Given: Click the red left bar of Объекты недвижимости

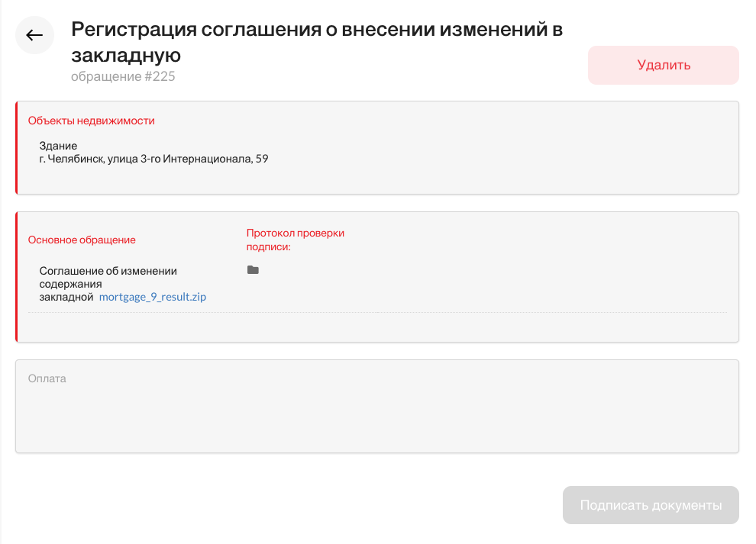Looking at the screenshot, I should click(x=16, y=147).
